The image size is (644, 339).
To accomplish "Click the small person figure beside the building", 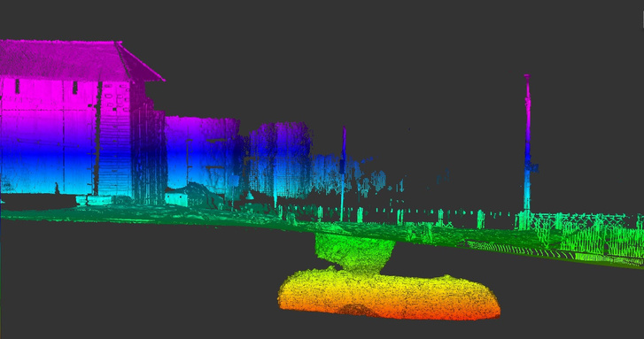I will 57,189.
